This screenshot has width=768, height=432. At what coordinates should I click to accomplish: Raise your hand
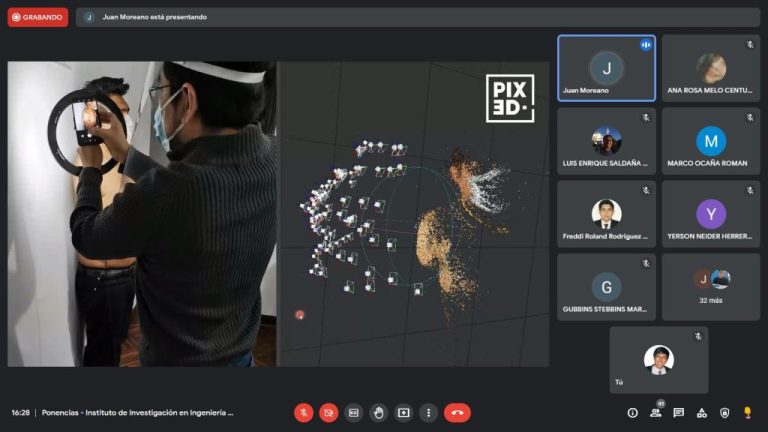379,412
